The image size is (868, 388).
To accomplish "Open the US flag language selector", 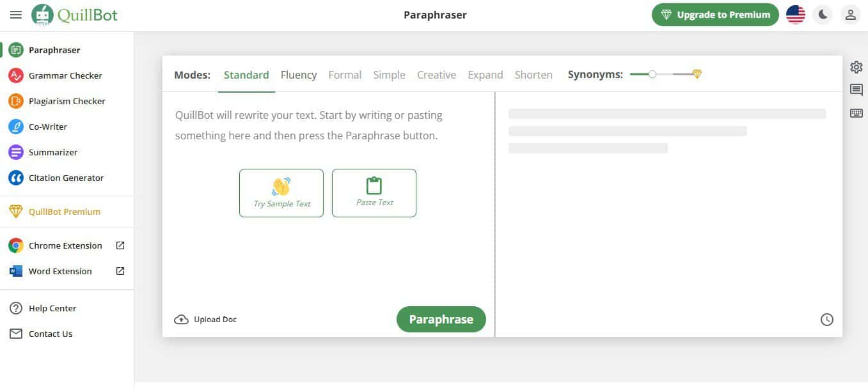I will point(795,15).
